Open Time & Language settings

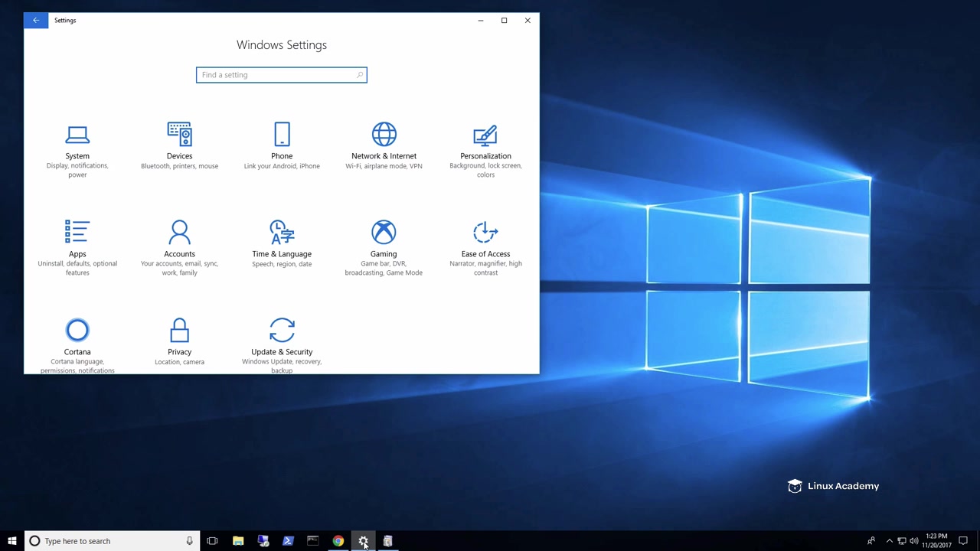(x=282, y=243)
